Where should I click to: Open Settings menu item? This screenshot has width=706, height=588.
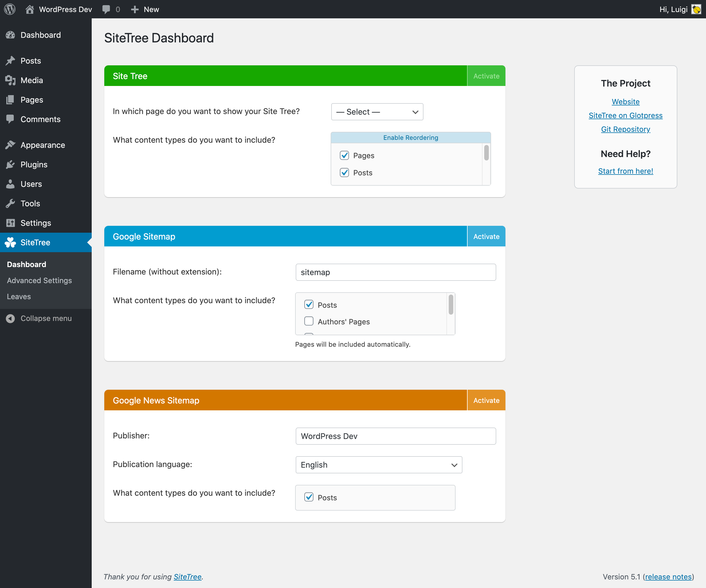coord(46,223)
